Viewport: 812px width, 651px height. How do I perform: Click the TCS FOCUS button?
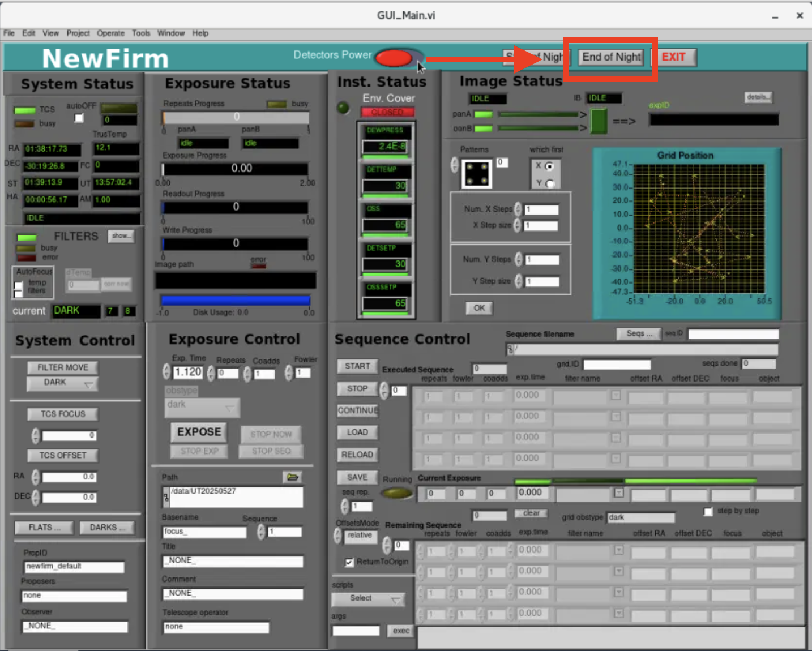coord(63,414)
